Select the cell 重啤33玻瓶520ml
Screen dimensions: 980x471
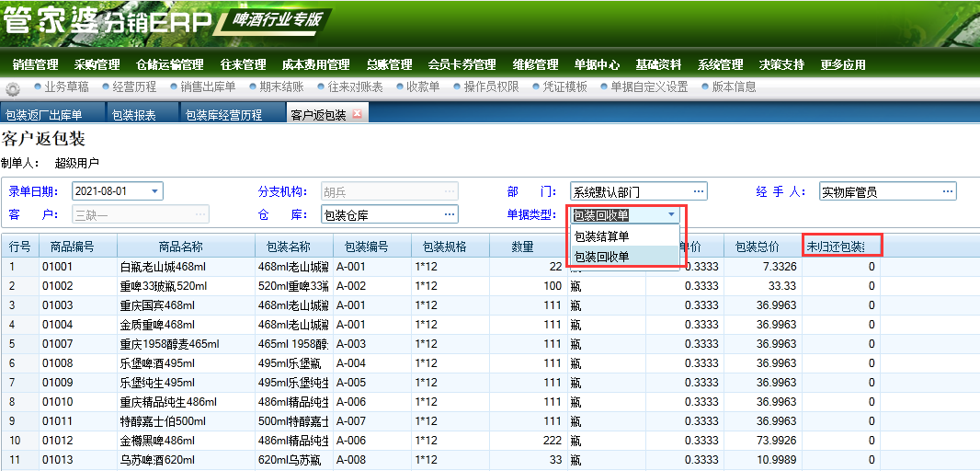click(x=186, y=286)
